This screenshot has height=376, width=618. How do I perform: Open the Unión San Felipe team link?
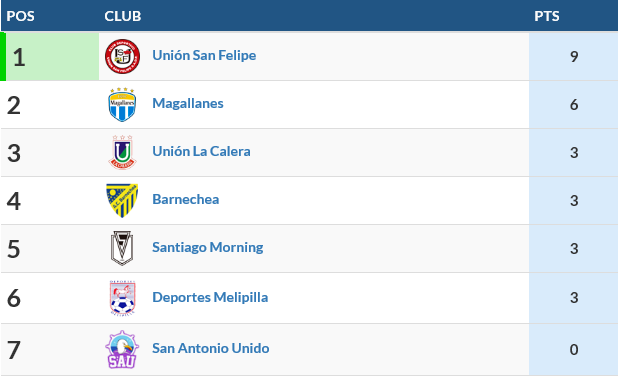click(x=204, y=55)
